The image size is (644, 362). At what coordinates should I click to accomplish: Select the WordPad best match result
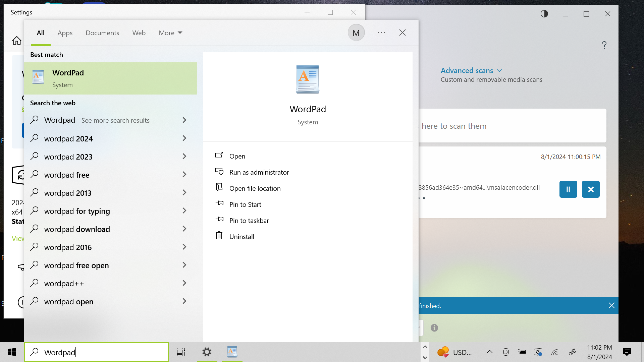point(111,78)
